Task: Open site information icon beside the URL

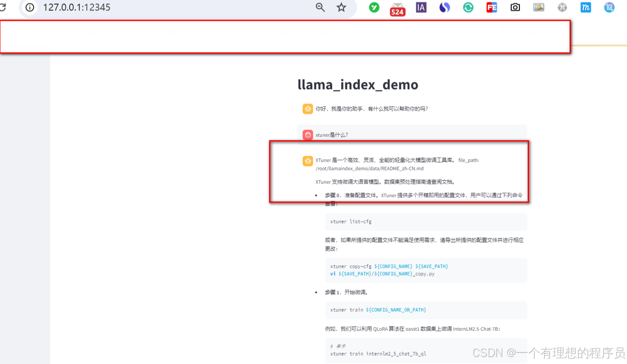Action: pos(30,7)
